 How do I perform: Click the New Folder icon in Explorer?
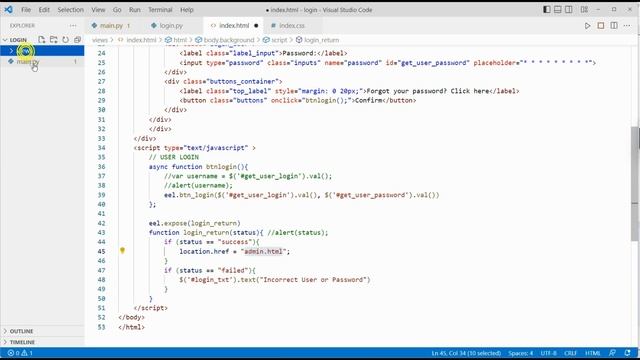(53, 40)
